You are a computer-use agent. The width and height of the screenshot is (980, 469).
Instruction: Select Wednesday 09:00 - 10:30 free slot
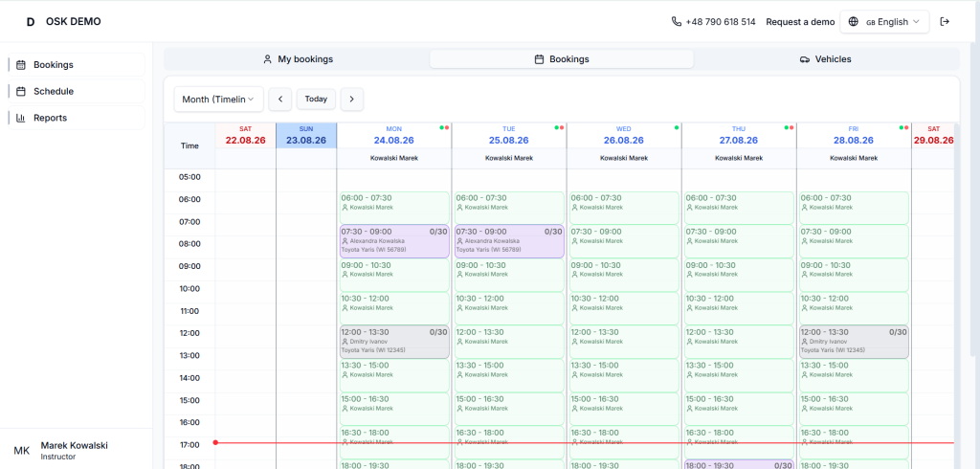(x=624, y=275)
